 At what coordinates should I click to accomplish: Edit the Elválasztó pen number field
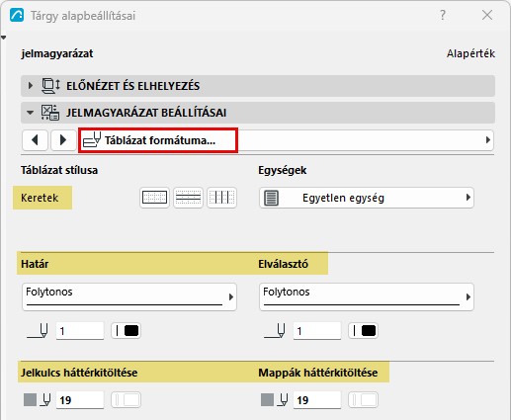(317, 331)
